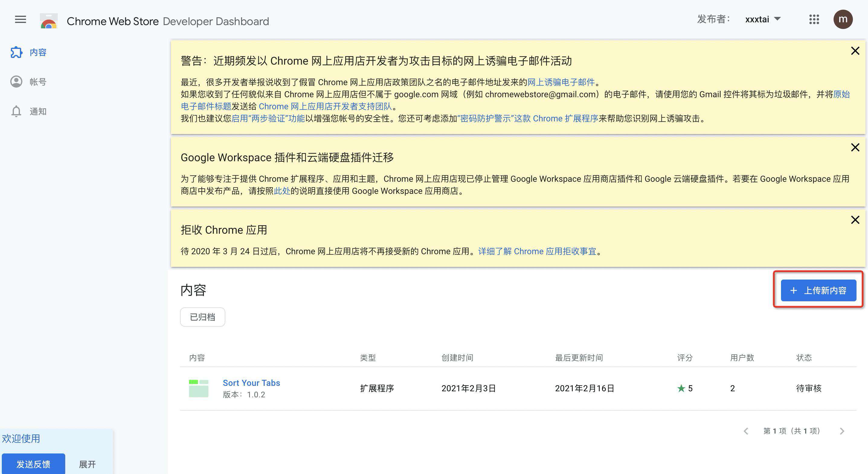Viewport: 868px width, 474px height.
Task: Dismiss the Google Workspace migration banner
Action: pos(855,147)
